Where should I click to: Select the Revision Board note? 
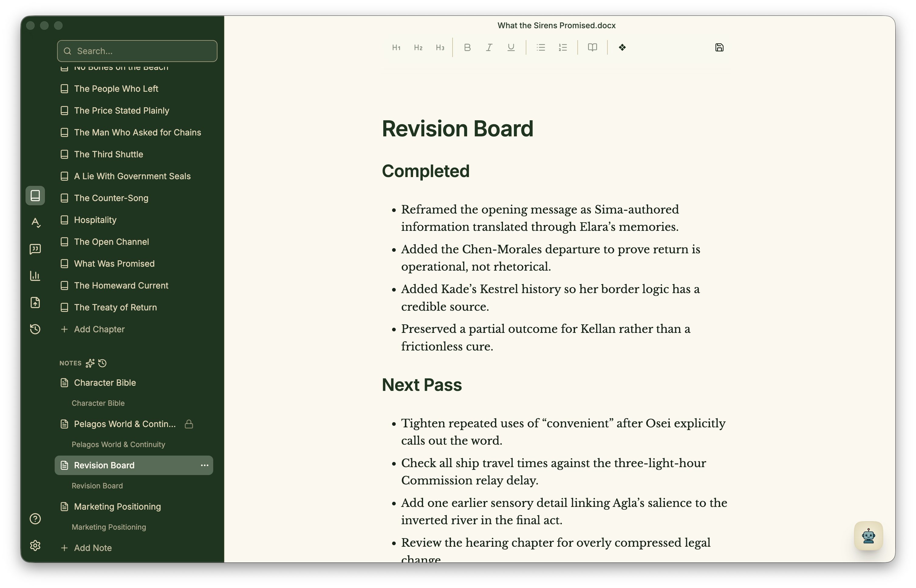[x=134, y=465]
